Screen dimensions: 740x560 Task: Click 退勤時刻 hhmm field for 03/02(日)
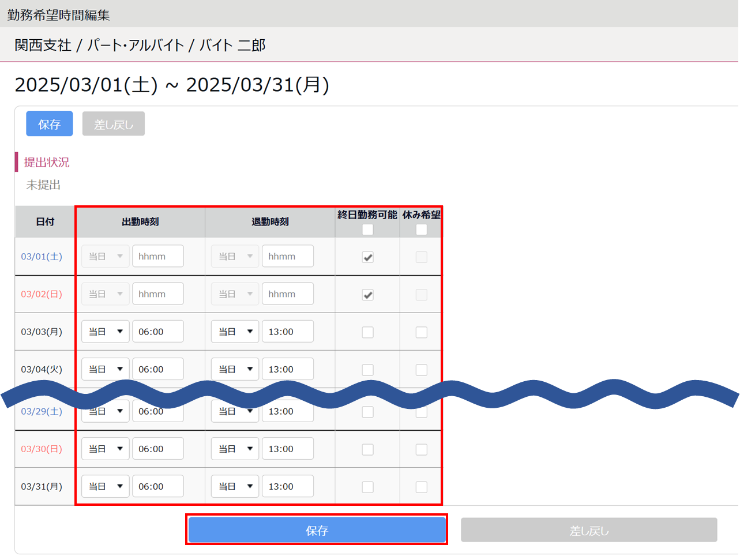288,294
